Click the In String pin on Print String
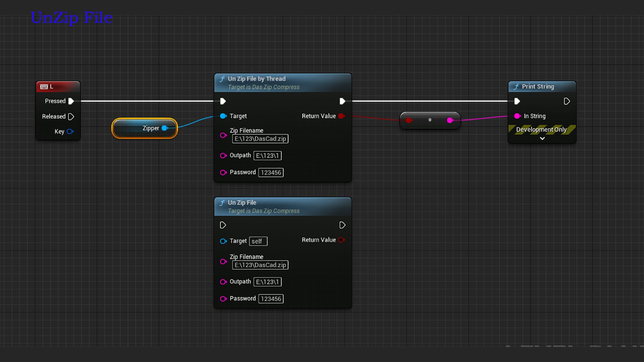The image size is (644, 362). [x=517, y=116]
